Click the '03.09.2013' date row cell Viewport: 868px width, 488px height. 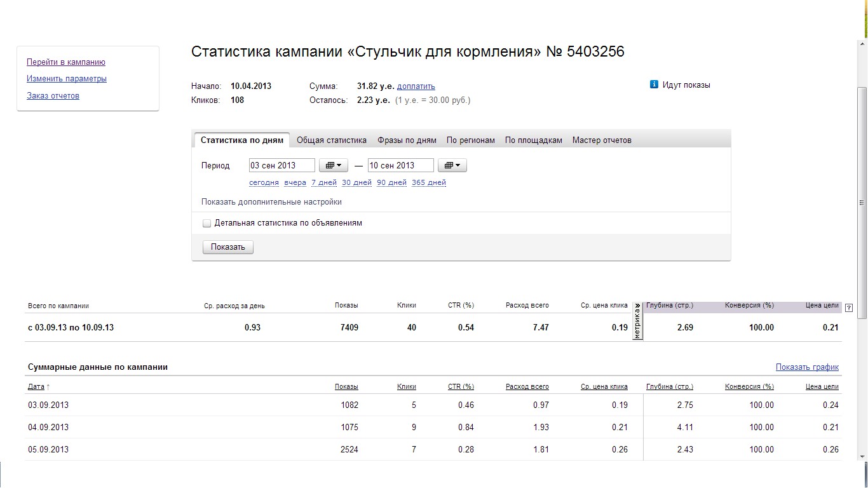pos(48,405)
